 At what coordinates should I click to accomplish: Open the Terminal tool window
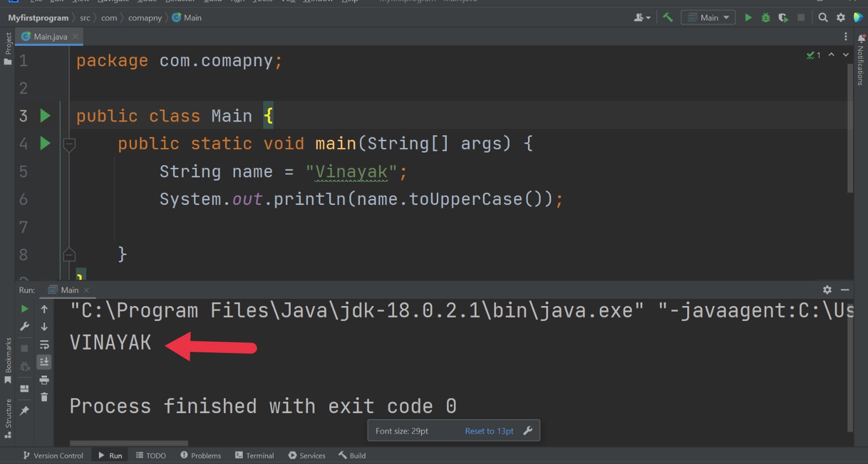coord(254,456)
